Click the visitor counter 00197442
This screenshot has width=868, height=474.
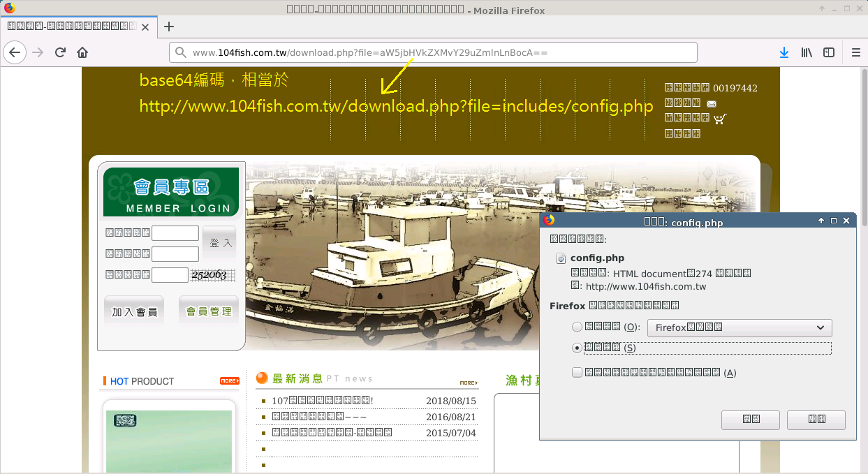coord(735,88)
